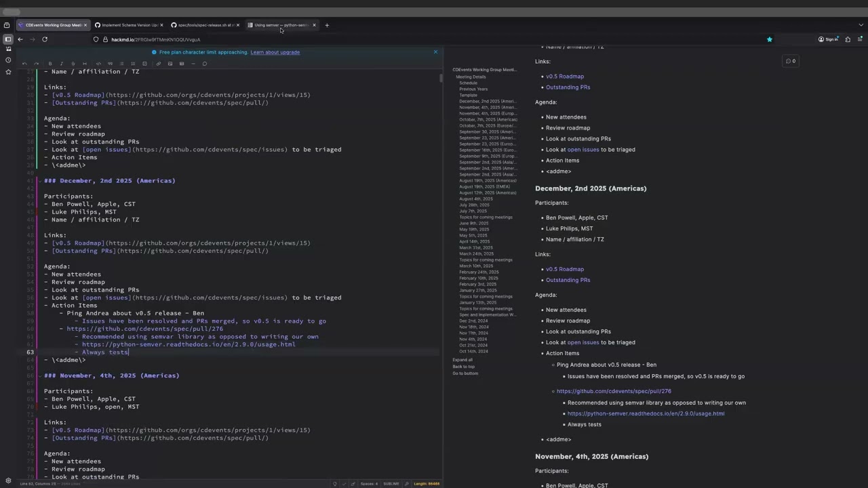Toggle the browser sidebar panel icon
868x488 pixels.
coord(7,39)
